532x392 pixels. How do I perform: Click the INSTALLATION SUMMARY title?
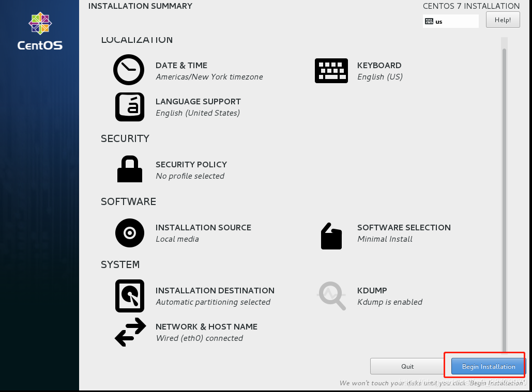(x=140, y=6)
